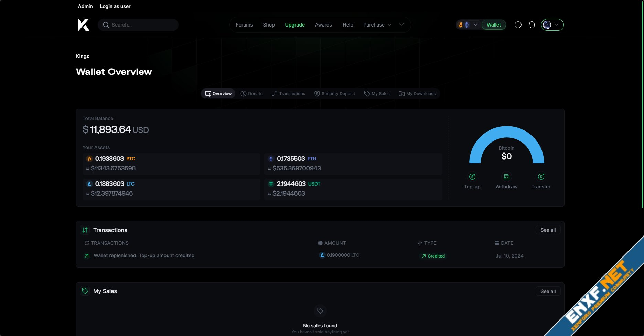Click the Bitcoin balance gauge chart
This screenshot has height=336, width=644.
tap(506, 145)
